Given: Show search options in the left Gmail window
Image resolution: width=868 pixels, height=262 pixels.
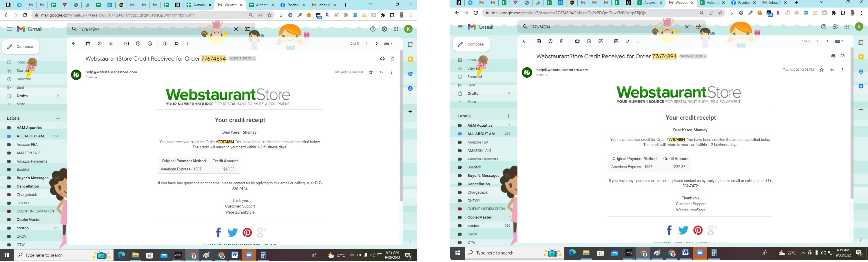Looking at the screenshot, I should [x=247, y=29].
